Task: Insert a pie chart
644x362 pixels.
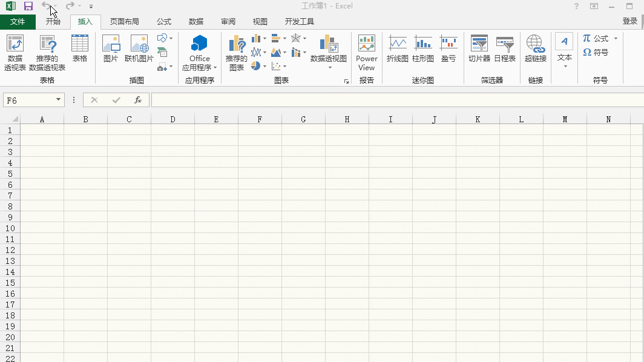Action: click(x=256, y=66)
